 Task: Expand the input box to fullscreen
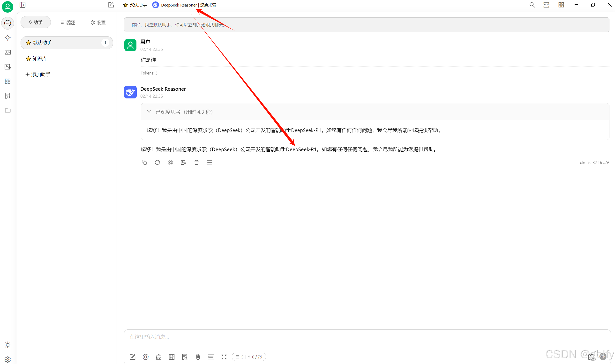224,357
